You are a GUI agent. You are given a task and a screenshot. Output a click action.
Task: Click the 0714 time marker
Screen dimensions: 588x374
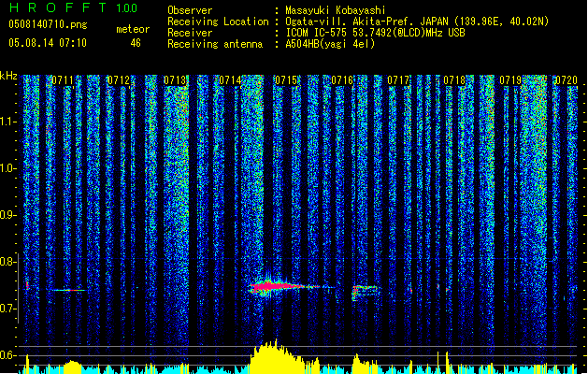(230, 80)
